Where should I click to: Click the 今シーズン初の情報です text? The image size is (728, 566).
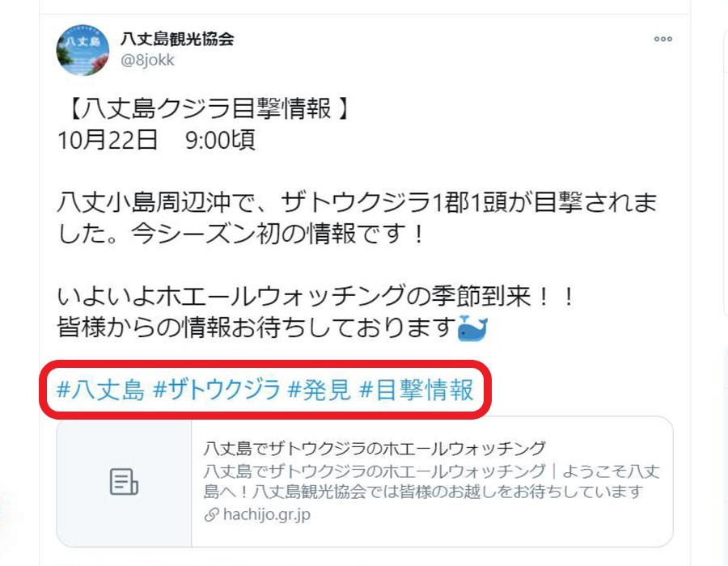click(277, 234)
